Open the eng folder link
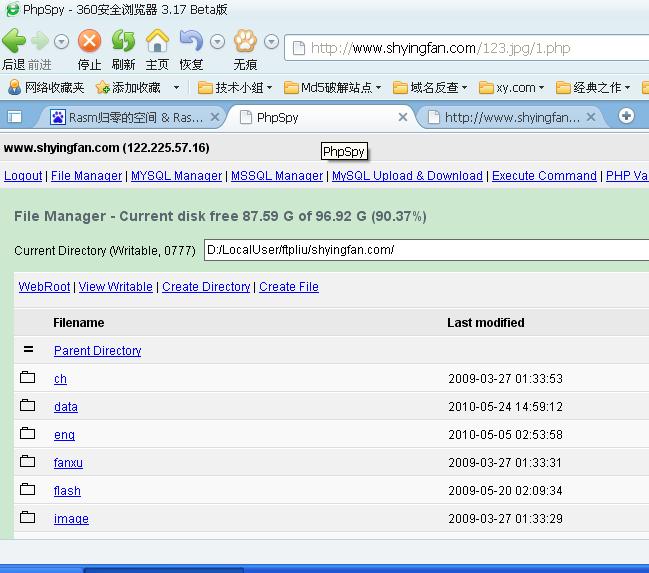 point(65,435)
